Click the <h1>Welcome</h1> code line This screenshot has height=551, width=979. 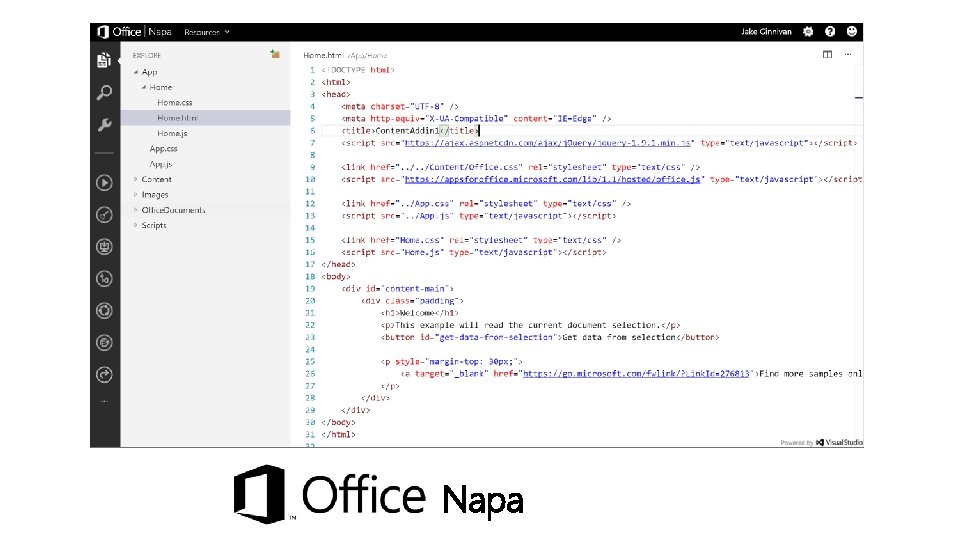coord(420,313)
